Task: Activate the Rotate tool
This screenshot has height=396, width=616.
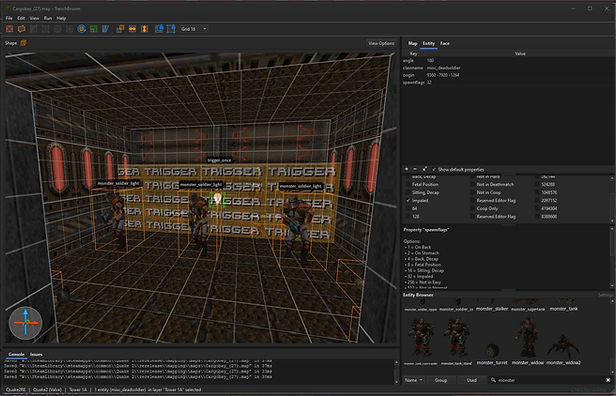Action: 82,29
